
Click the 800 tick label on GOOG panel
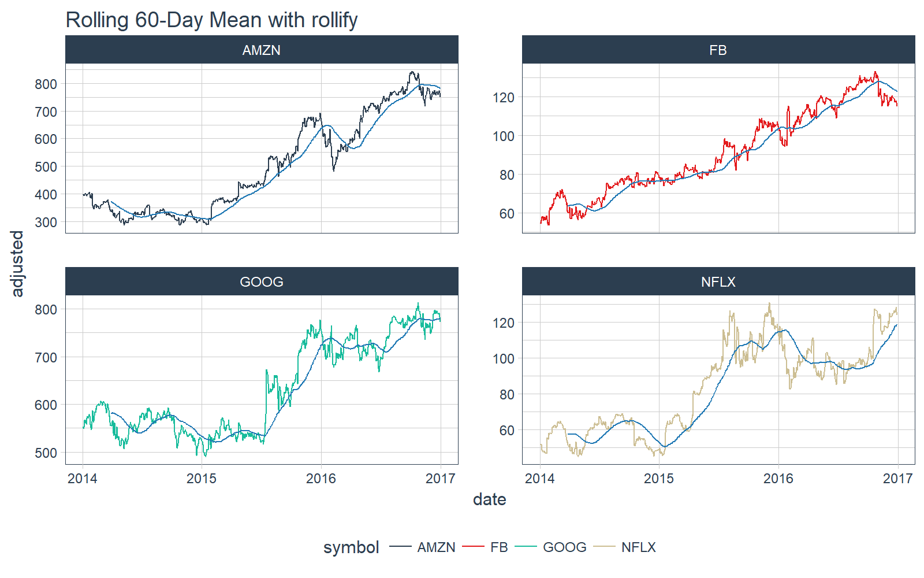click(x=46, y=309)
